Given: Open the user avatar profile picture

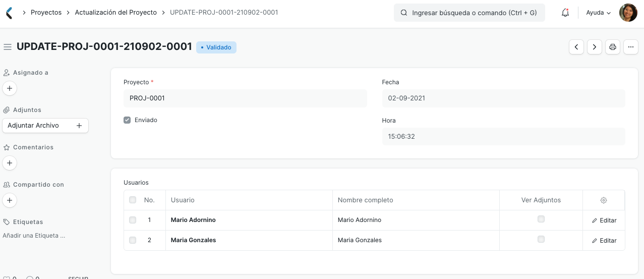Looking at the screenshot, I should [x=628, y=13].
